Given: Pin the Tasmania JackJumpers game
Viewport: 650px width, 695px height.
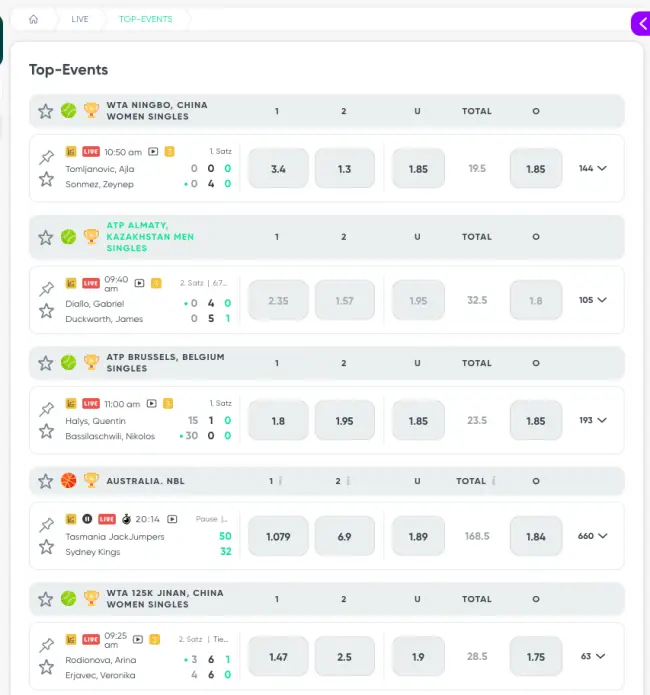Looking at the screenshot, I should 46,525.
